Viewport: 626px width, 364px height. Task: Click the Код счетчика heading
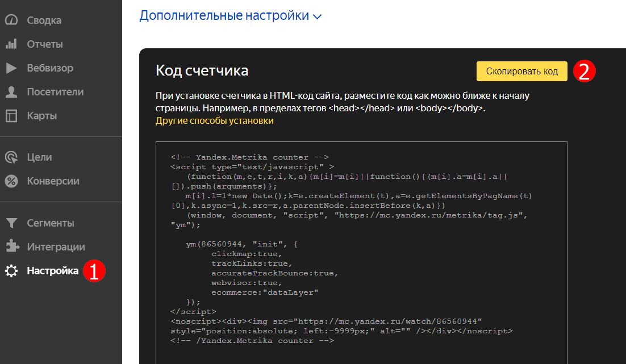click(202, 70)
